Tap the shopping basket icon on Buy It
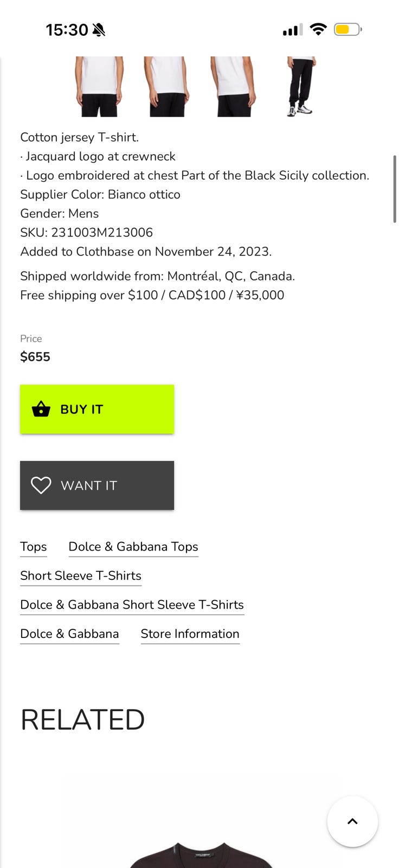This screenshot has width=399, height=868. click(x=41, y=409)
